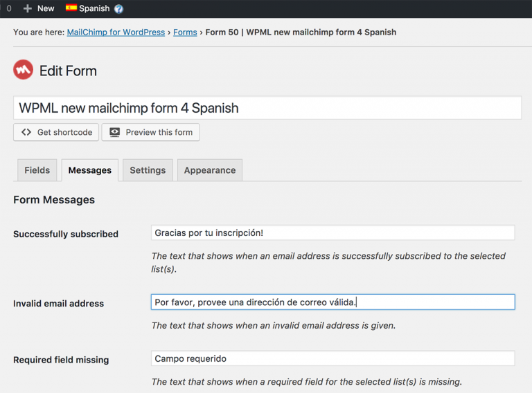Click the red MailChimp logo icon
Viewport: 532px width, 393px height.
[23, 70]
